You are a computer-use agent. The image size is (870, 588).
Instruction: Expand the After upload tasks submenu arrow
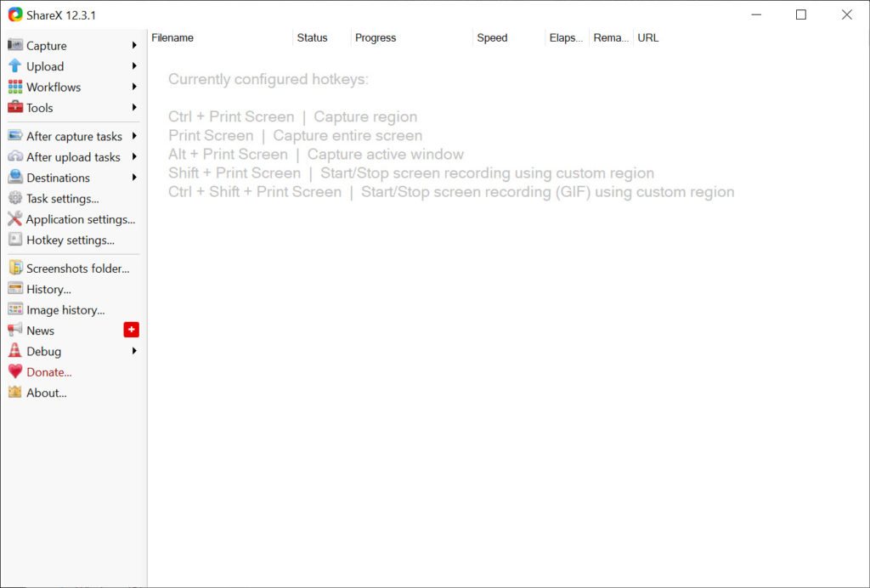click(x=134, y=156)
